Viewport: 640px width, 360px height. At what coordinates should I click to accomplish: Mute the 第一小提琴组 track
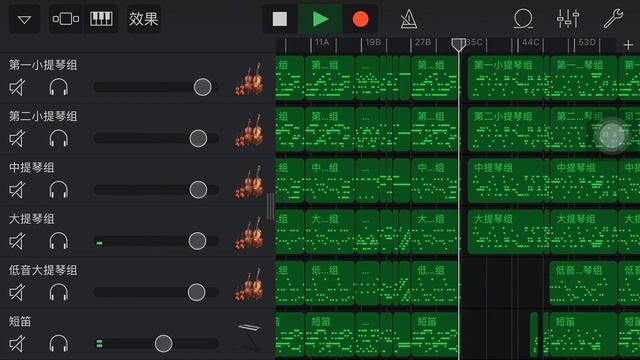17,87
